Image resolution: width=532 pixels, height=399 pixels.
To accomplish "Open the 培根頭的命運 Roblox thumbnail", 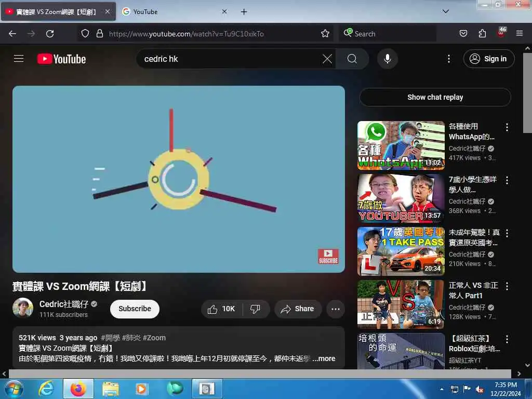I will [401, 351].
